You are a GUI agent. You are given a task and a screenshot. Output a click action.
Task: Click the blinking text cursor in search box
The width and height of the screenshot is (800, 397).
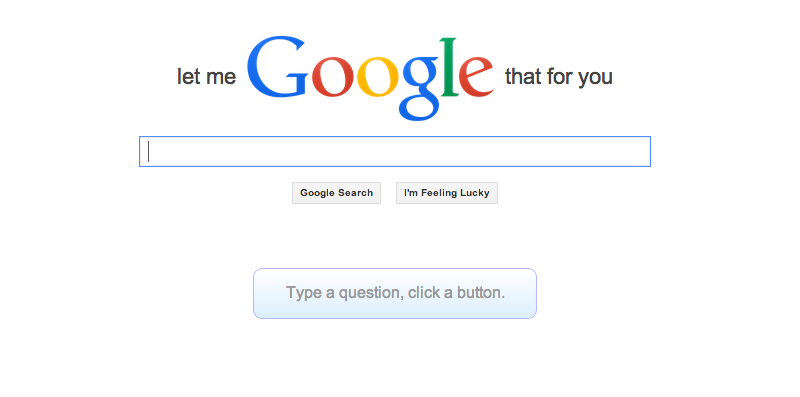(148, 152)
